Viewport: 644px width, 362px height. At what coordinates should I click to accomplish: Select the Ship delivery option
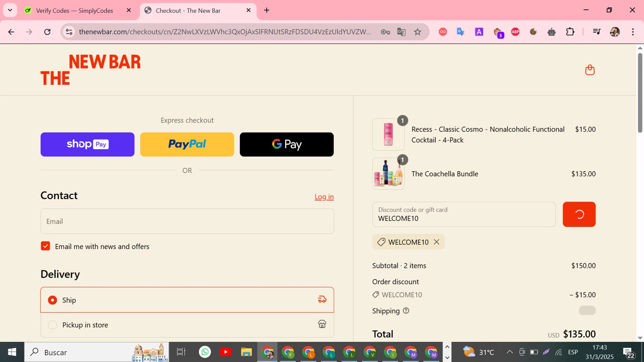(187, 300)
